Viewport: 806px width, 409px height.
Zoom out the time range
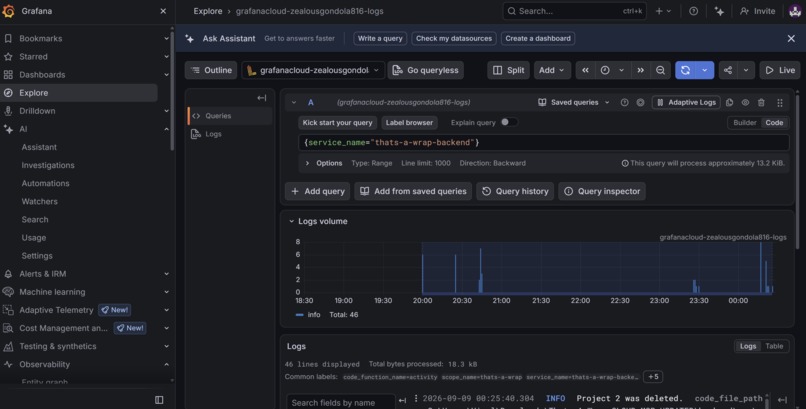click(661, 70)
